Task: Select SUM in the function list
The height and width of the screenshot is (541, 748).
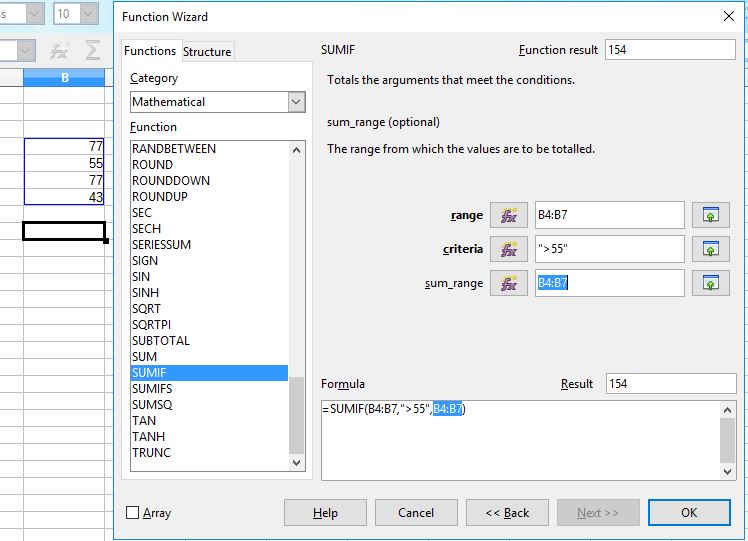Action: click(209, 356)
